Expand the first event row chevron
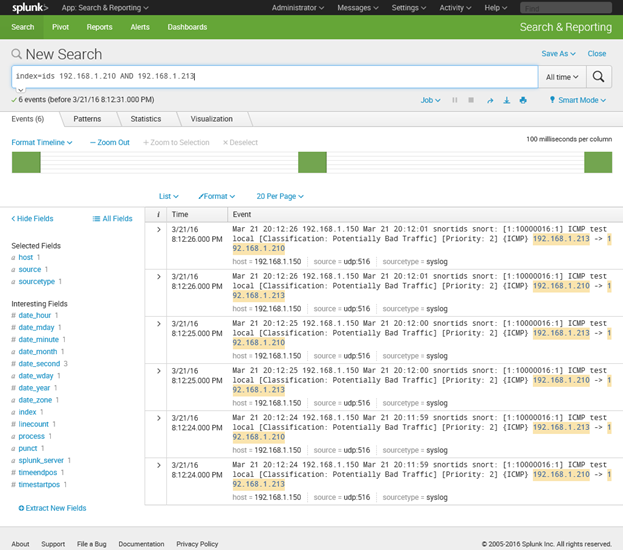This screenshot has width=623, height=550. 158,231
